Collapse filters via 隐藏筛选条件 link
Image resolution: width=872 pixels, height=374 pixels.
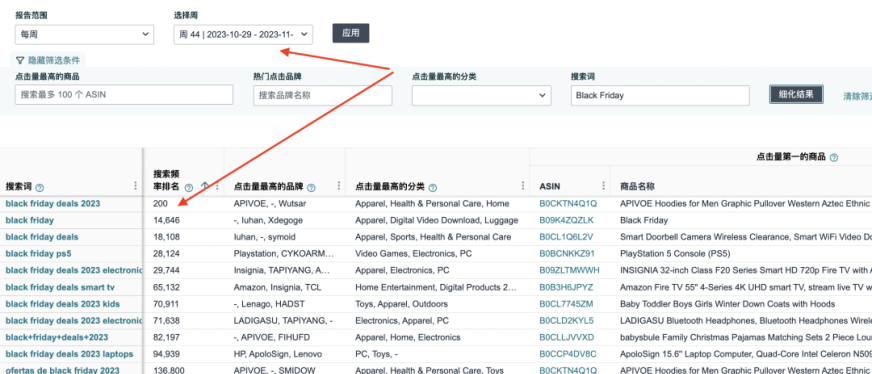54,60
